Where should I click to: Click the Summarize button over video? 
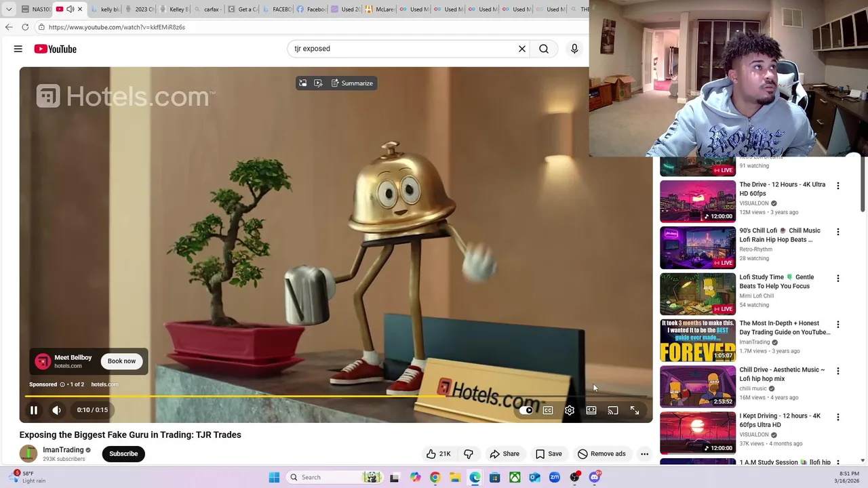(352, 83)
